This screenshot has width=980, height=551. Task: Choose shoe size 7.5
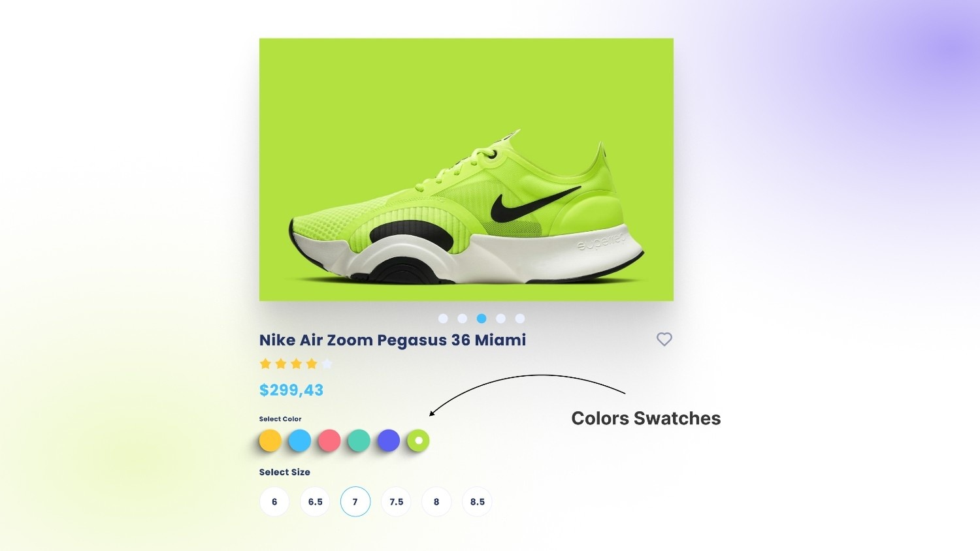pyautogui.click(x=396, y=501)
